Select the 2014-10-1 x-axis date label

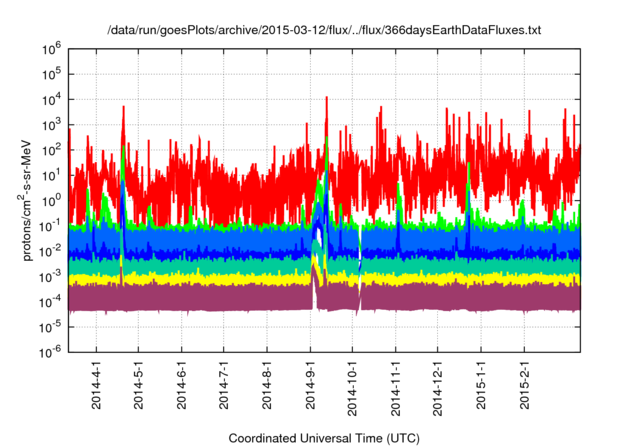pyautogui.click(x=352, y=388)
